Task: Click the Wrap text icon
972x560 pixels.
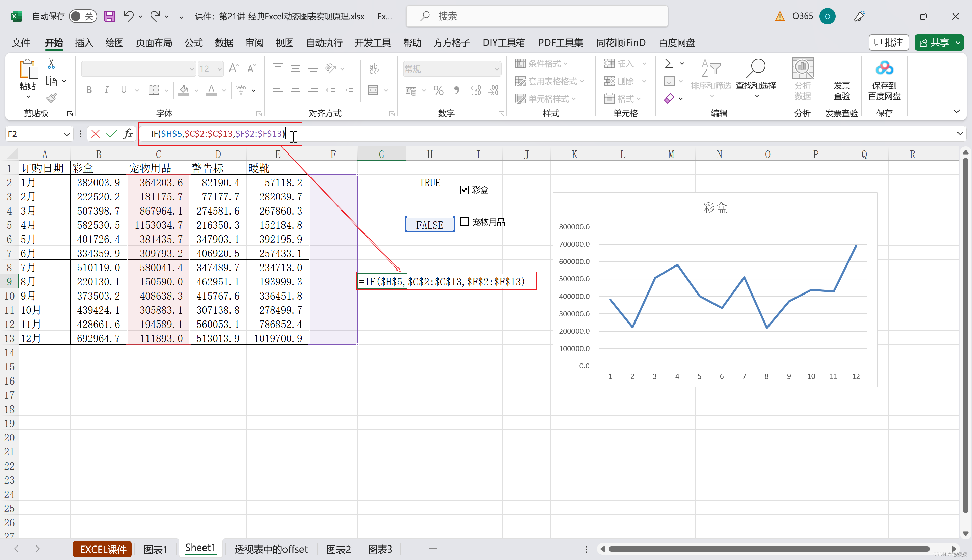Action: [374, 68]
